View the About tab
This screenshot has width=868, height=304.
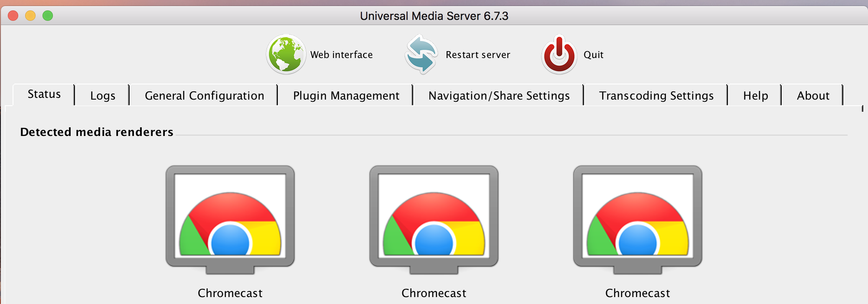point(813,95)
